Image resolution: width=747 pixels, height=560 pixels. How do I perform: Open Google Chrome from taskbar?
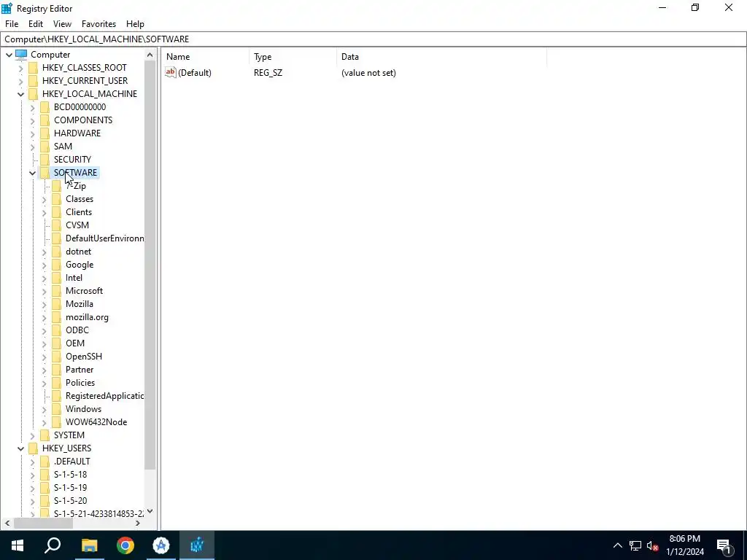point(125,545)
